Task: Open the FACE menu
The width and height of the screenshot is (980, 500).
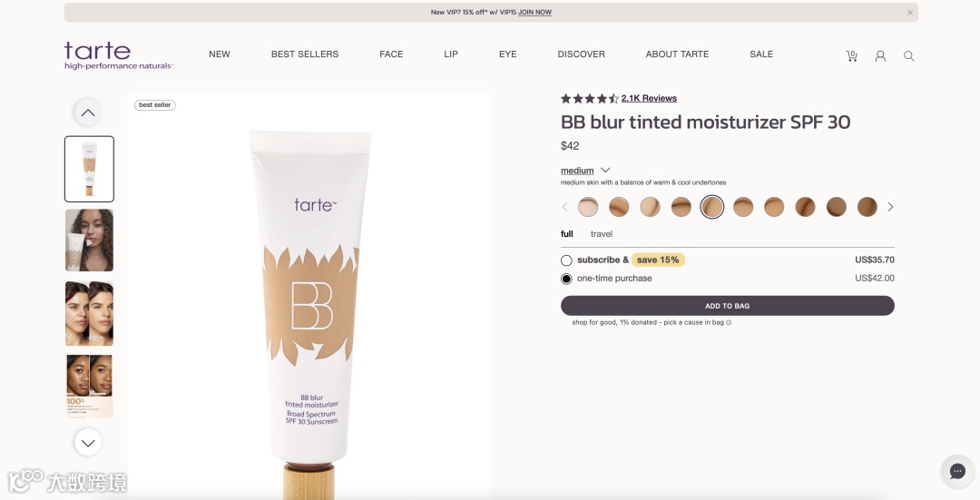Action: [391, 54]
